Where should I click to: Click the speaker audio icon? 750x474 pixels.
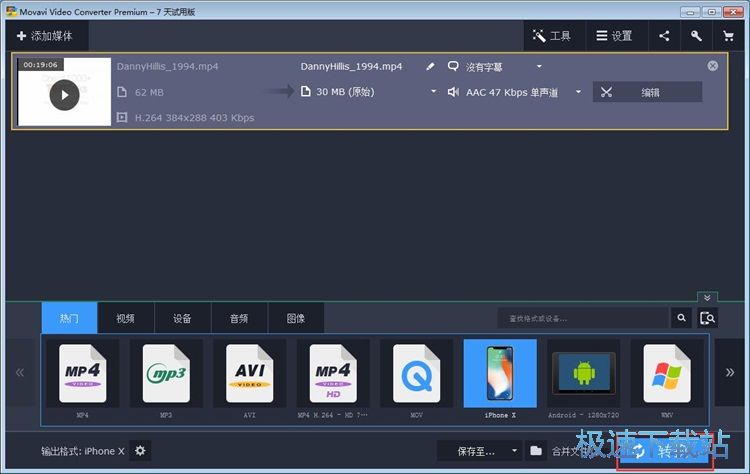coord(453,92)
